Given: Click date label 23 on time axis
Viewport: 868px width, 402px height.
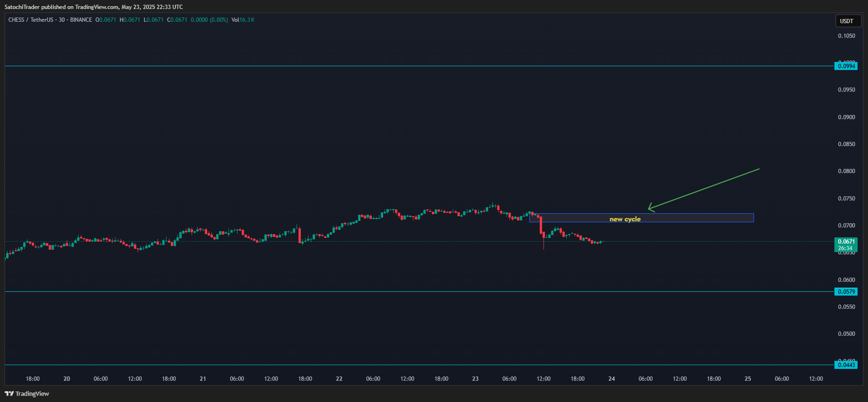Looking at the screenshot, I should click(475, 379).
